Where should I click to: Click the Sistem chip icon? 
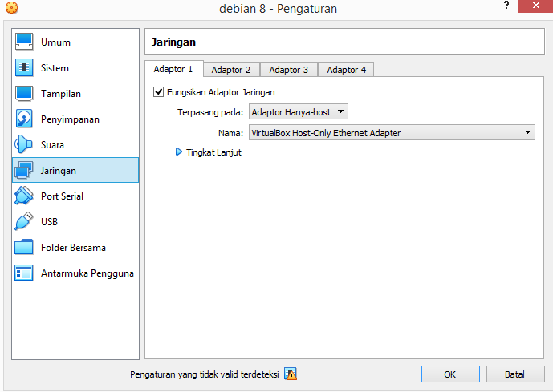24,67
